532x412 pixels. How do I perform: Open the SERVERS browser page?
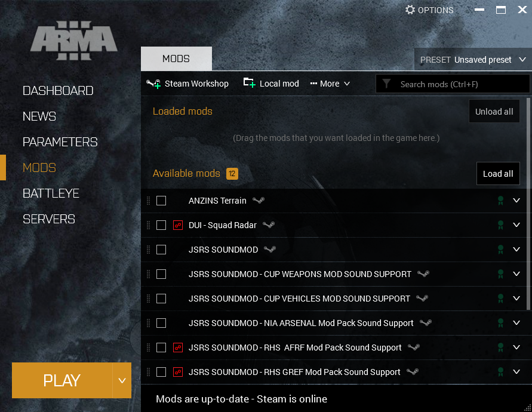pyautogui.click(x=49, y=219)
